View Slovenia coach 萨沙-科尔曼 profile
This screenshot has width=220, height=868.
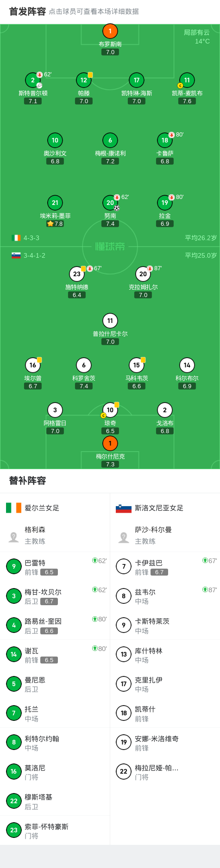pyautogui.click(x=165, y=536)
